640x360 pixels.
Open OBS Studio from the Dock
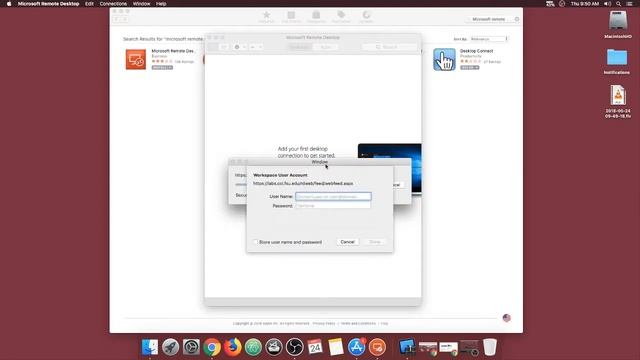pos(294,347)
